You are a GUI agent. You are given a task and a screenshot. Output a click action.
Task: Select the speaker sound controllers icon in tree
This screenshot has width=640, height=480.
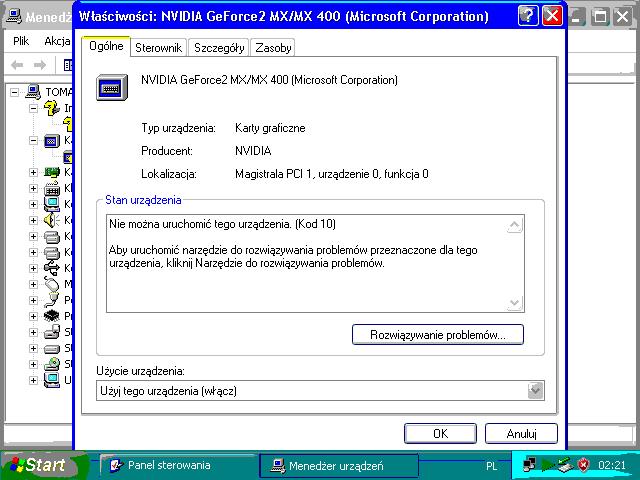click(x=52, y=220)
